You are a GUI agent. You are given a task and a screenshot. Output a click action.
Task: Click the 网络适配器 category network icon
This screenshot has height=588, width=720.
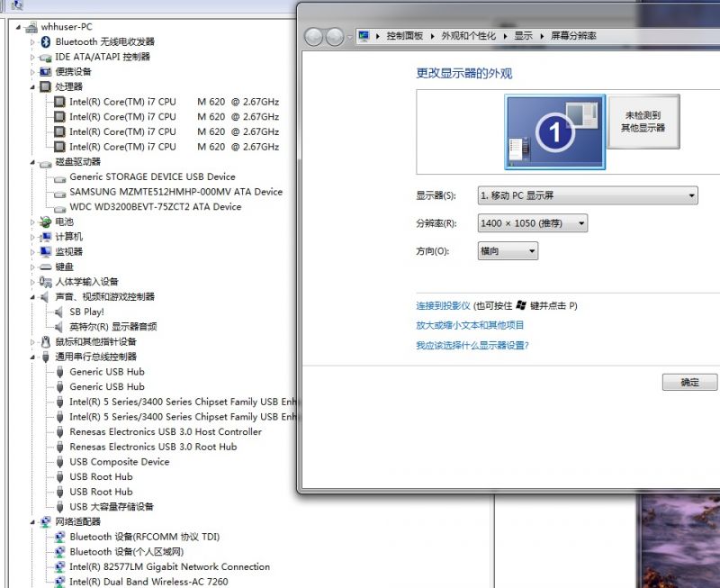(46, 522)
